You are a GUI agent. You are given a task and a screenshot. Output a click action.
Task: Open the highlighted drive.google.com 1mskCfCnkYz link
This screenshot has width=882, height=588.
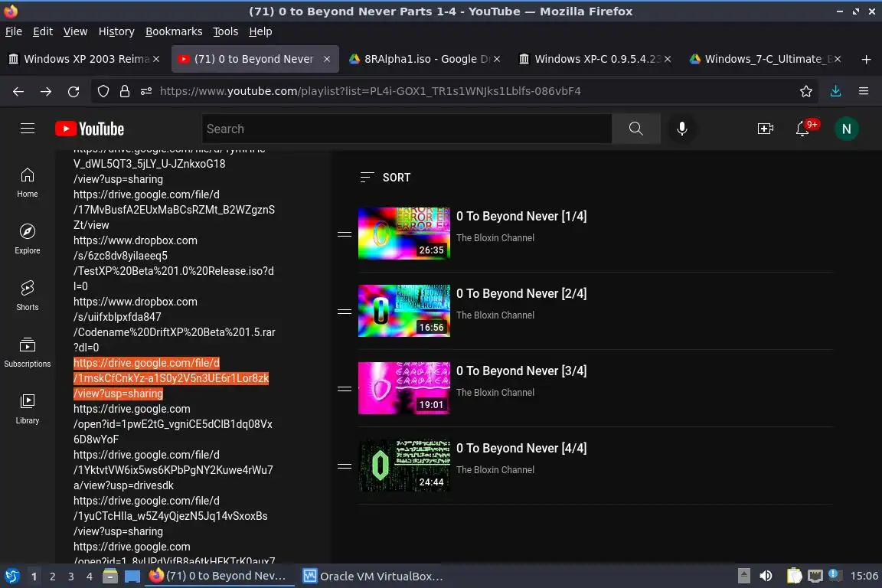[171, 378]
